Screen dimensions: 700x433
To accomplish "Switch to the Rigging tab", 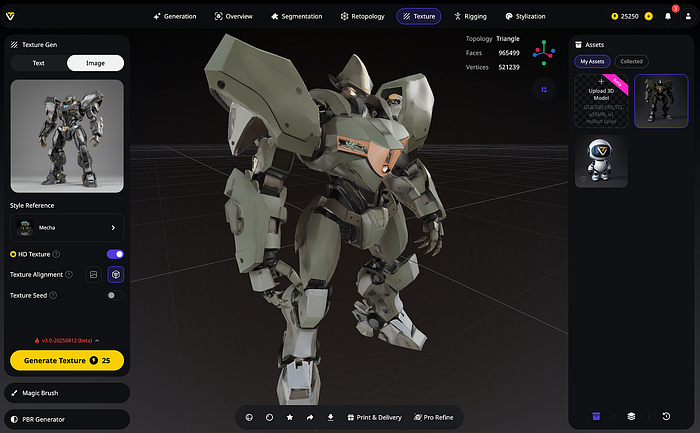I will tap(470, 16).
